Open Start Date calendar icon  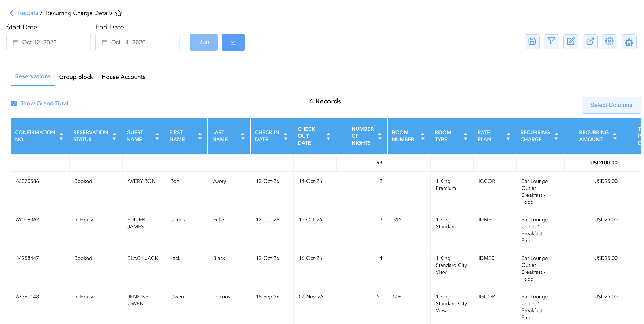[16, 43]
